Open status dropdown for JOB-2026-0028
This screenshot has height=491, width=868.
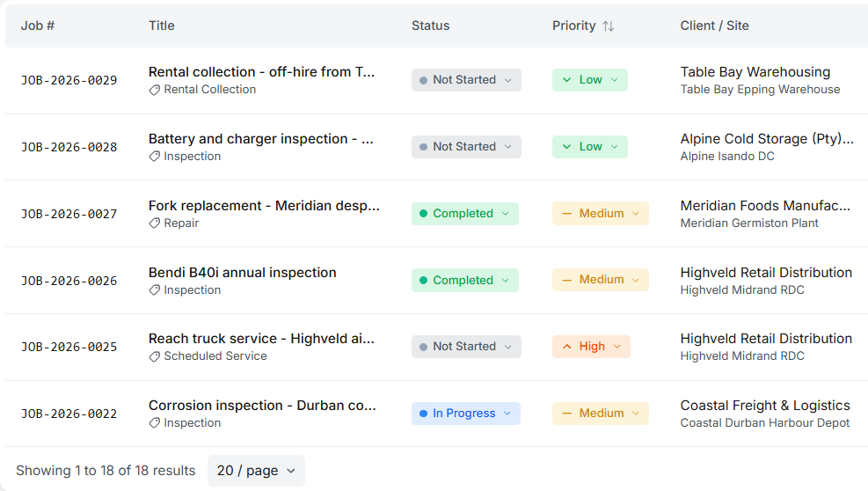click(466, 147)
